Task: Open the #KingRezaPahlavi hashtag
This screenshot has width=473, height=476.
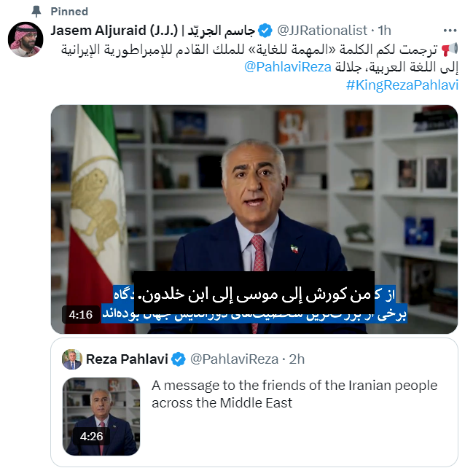Action: click(402, 85)
